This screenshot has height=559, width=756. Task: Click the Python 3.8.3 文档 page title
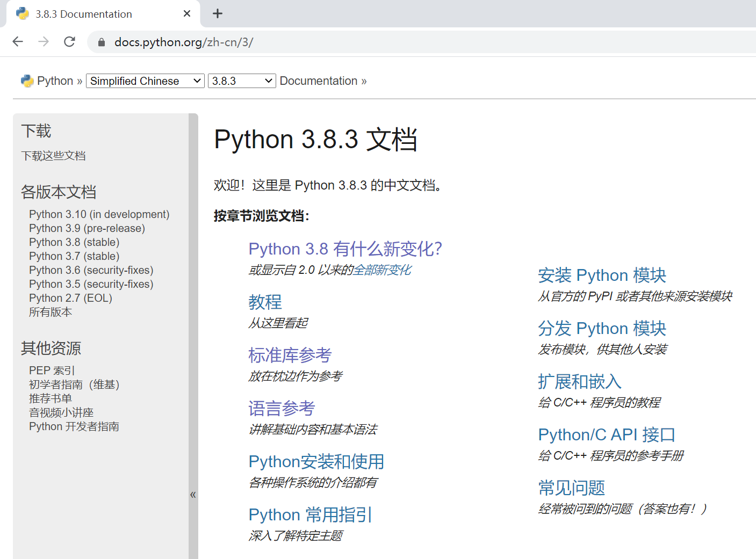pyautogui.click(x=315, y=140)
